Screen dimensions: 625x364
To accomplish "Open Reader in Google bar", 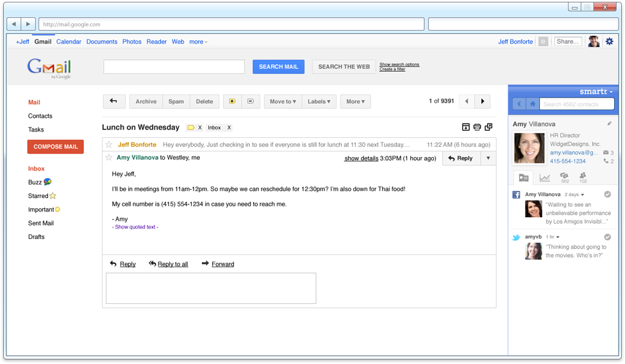I will click(x=156, y=42).
